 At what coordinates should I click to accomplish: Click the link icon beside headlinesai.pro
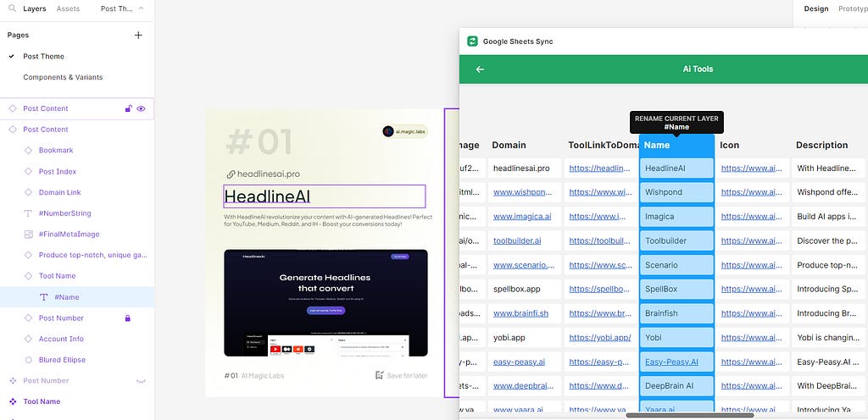click(x=231, y=174)
